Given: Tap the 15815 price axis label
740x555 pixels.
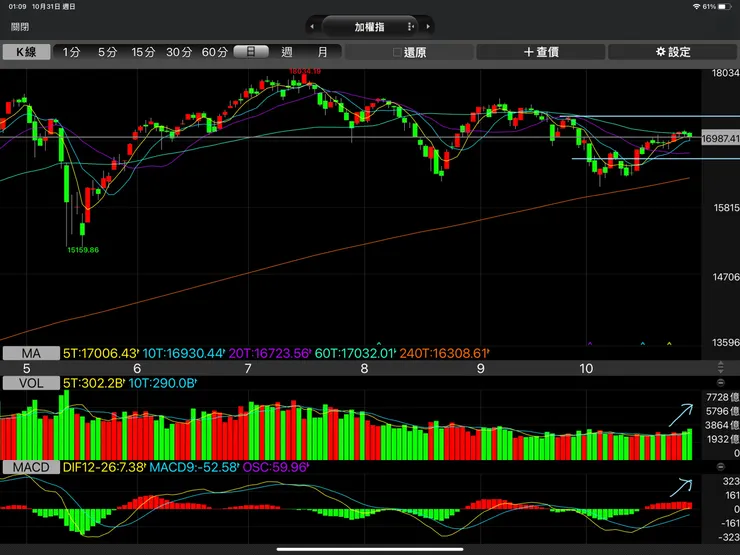Looking at the screenshot, I should 726,208.
